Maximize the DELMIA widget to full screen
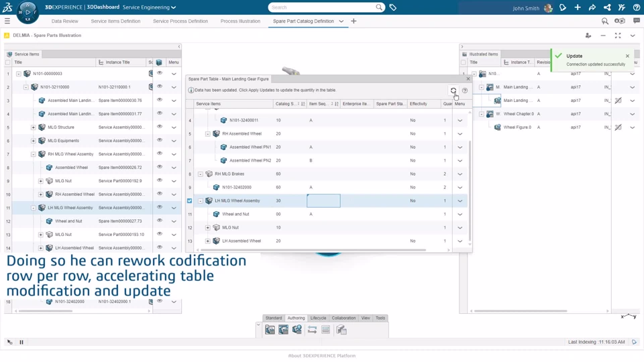Image resolution: width=644 pixels, height=362 pixels. [618, 36]
